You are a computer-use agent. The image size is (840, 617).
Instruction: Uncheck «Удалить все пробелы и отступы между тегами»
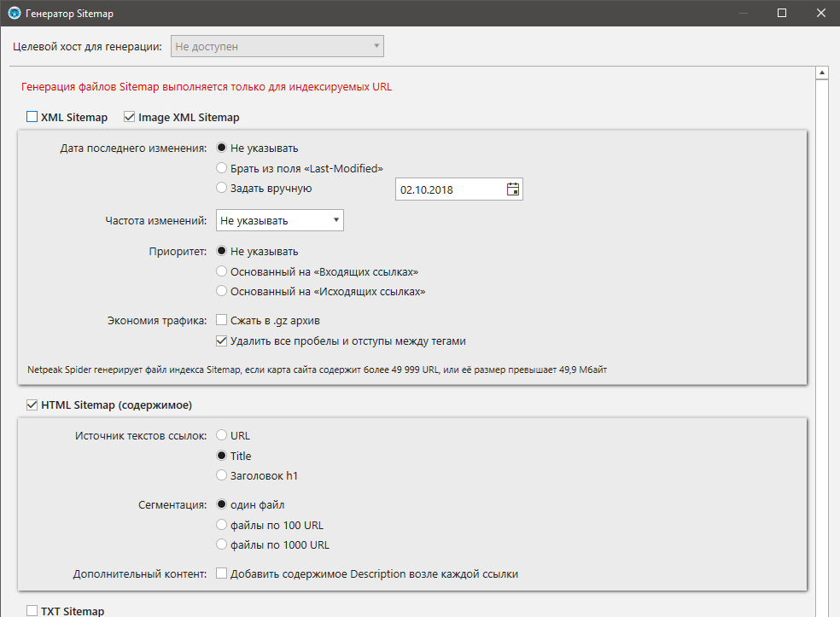click(x=221, y=341)
